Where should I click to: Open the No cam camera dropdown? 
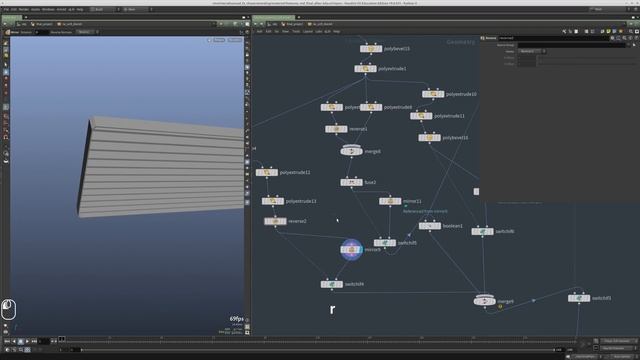tap(235, 40)
